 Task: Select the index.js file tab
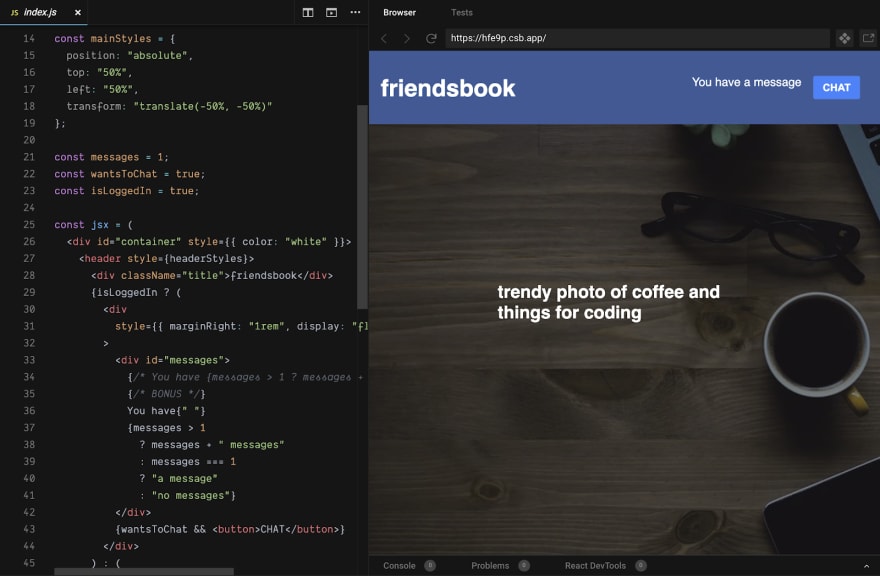click(x=43, y=12)
